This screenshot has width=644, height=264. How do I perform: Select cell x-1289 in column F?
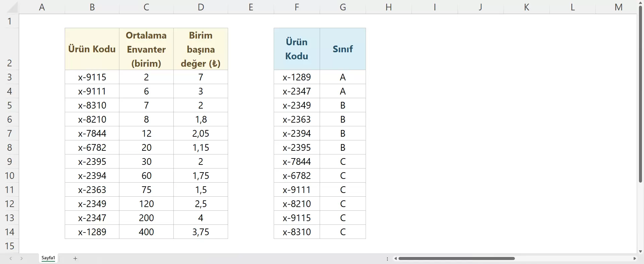[x=297, y=77]
